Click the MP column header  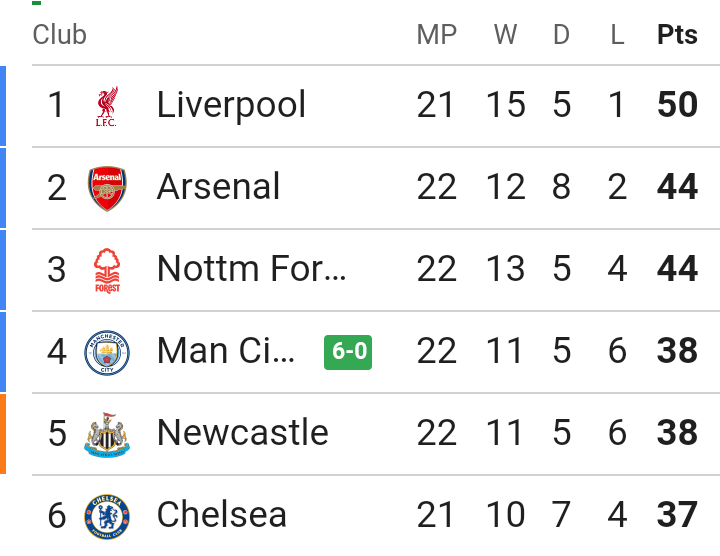(x=437, y=34)
